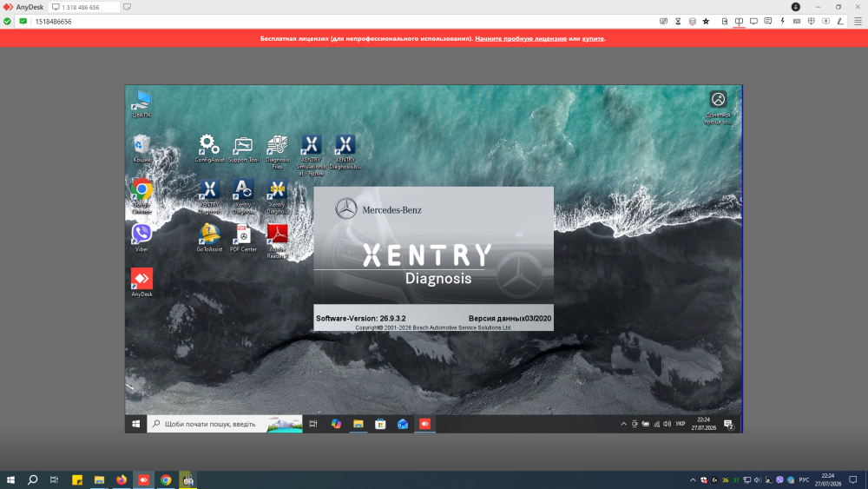Screen dimensions: 868x489
Task: Click the AnyDesk star favorites icon
Action: pos(706,22)
